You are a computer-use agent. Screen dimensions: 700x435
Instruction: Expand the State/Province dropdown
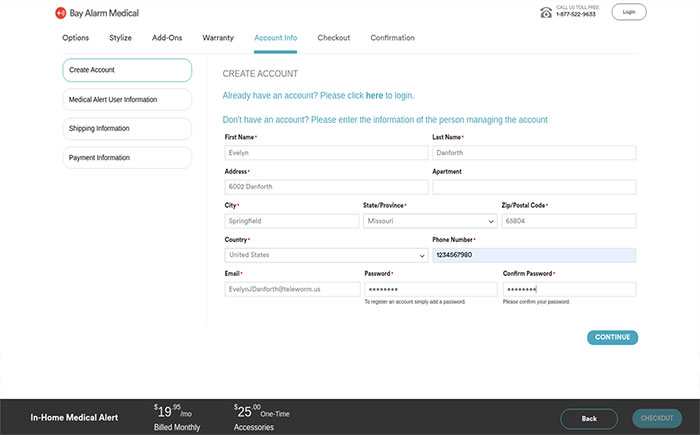[430, 221]
